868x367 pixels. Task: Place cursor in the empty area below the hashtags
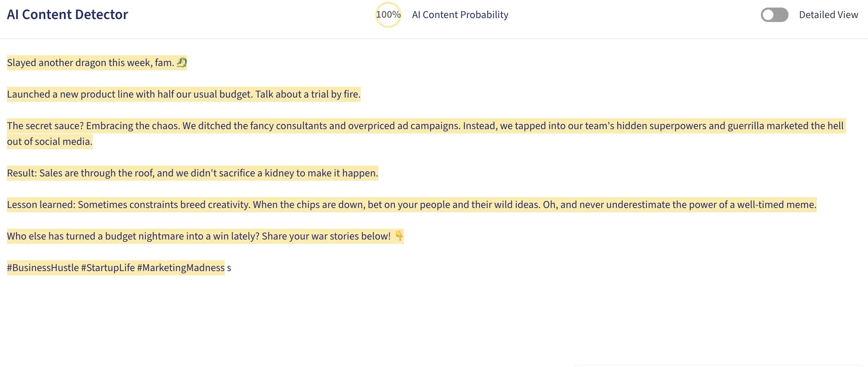pyautogui.click(x=434, y=320)
